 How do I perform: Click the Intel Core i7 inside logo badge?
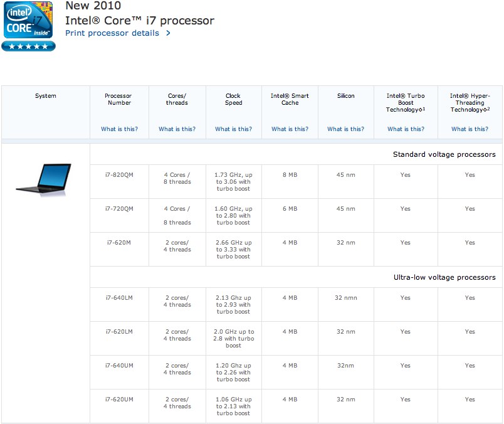click(x=28, y=19)
